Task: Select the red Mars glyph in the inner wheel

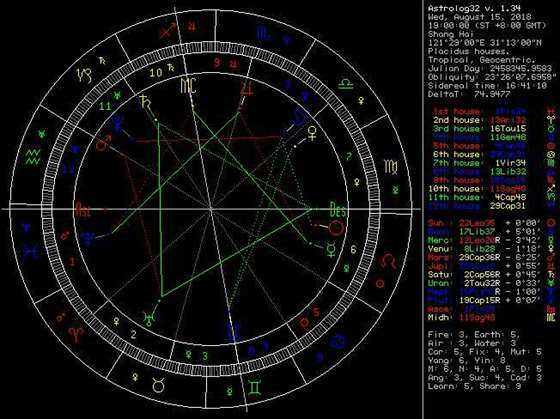Action: click(103, 143)
